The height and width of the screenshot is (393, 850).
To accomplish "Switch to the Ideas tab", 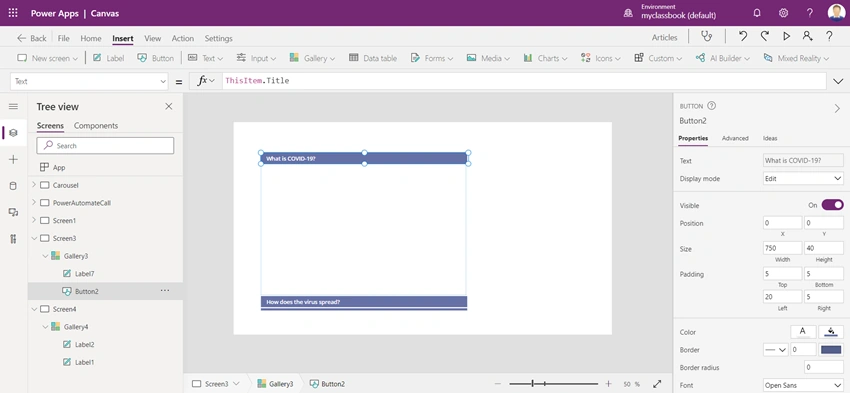I will click(x=770, y=138).
